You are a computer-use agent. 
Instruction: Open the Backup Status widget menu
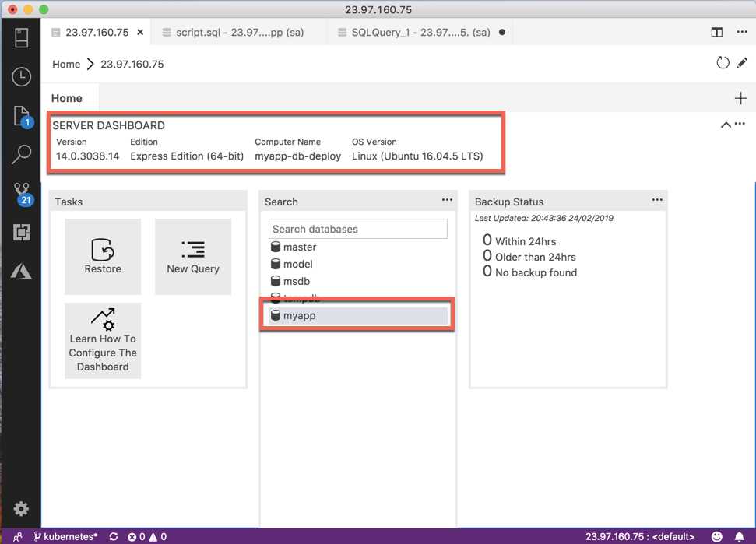657,199
